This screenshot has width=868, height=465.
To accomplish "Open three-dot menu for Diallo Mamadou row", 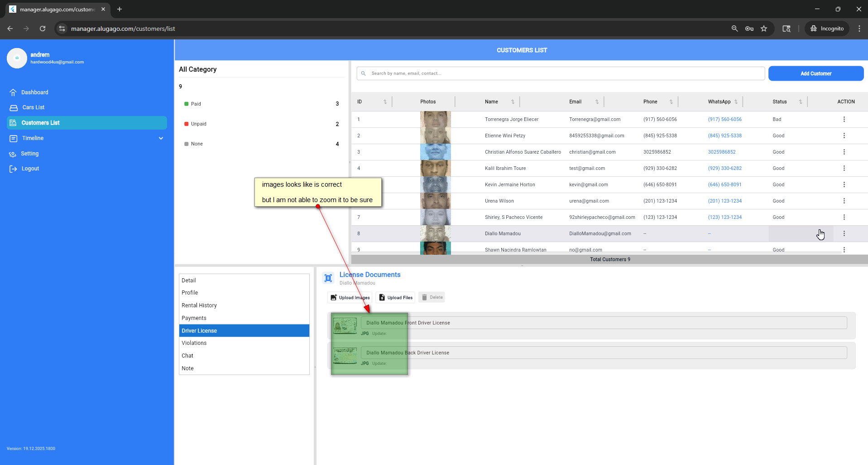I will (844, 234).
